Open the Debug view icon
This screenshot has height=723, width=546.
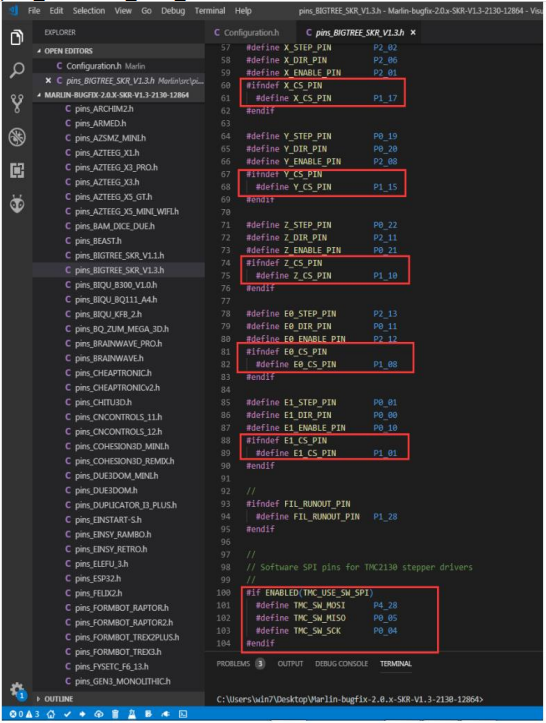(x=17, y=137)
